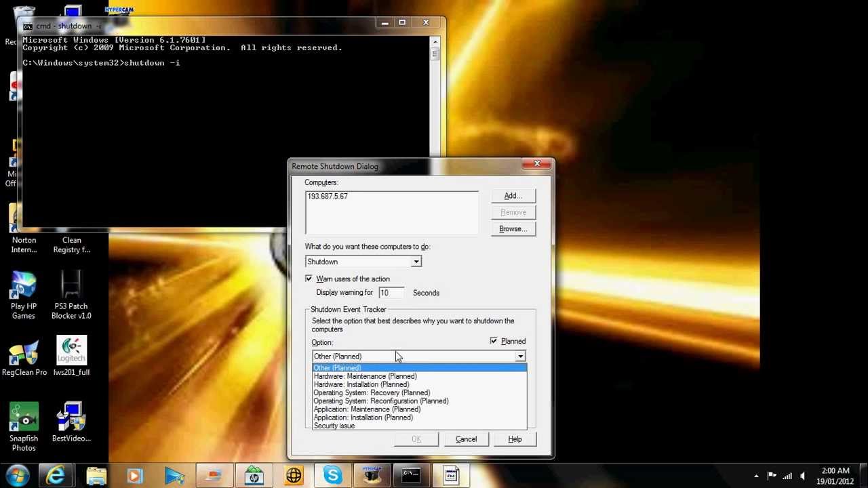Maximize the cmd window

[402, 23]
